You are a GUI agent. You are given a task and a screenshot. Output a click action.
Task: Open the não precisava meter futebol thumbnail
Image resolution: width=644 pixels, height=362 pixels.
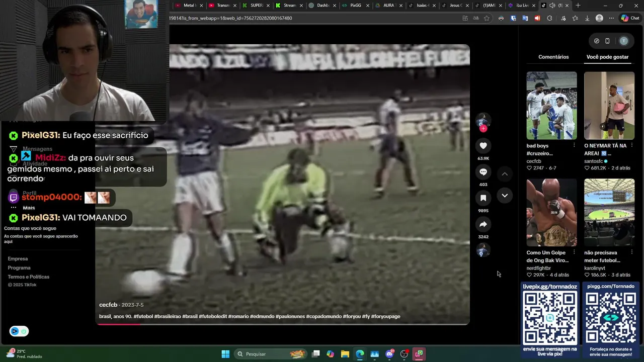(x=609, y=212)
